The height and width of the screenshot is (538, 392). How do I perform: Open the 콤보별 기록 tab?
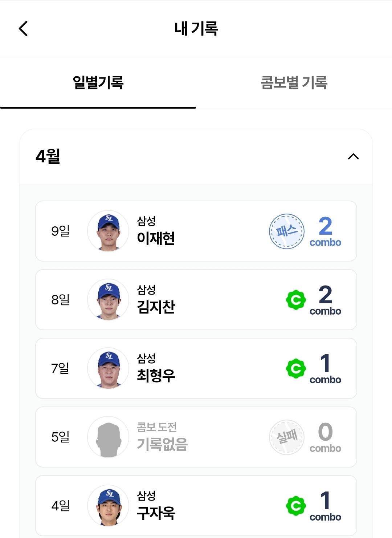click(294, 82)
